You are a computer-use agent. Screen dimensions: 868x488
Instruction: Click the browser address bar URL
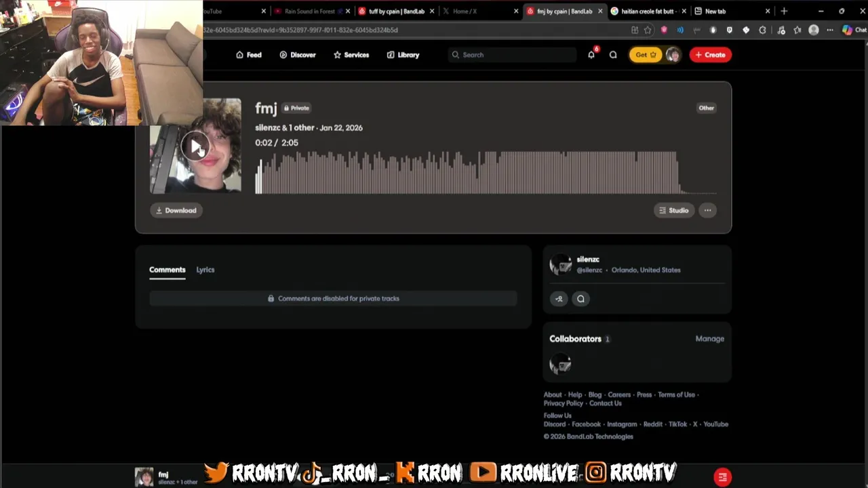(300, 30)
